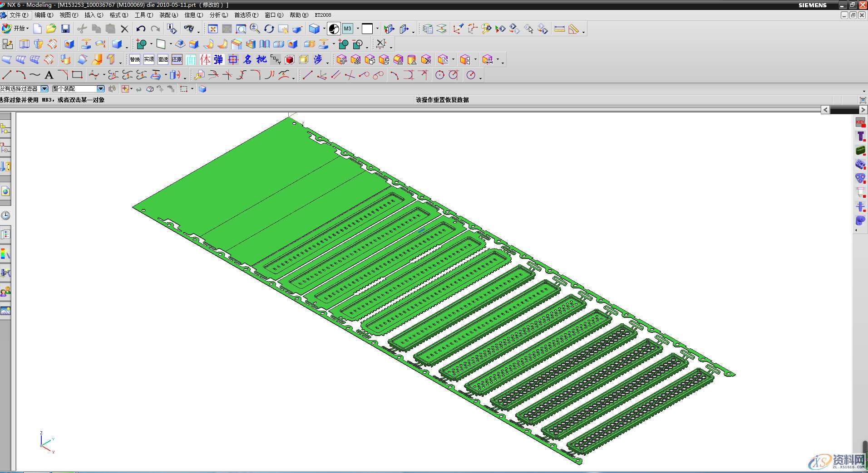Viewport: 868px width, 473px height.
Task: Open the selection filter dropdown
Action: [x=44, y=89]
